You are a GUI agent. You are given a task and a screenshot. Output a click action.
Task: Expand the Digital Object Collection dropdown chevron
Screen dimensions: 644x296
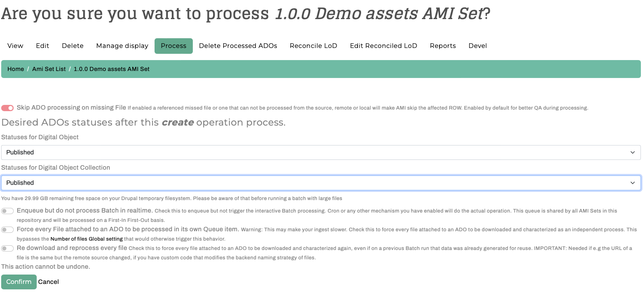tap(633, 183)
